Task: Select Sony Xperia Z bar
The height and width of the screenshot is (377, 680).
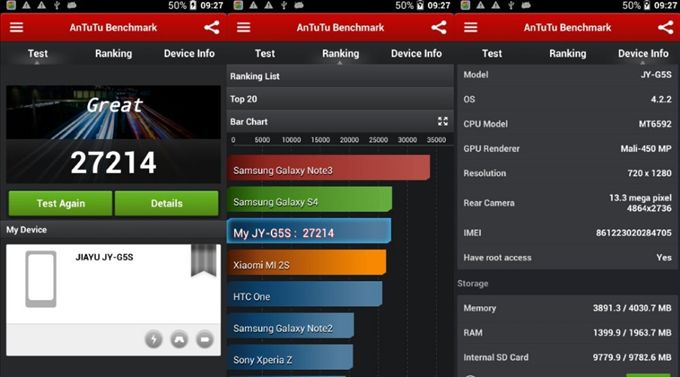Action: (290, 357)
